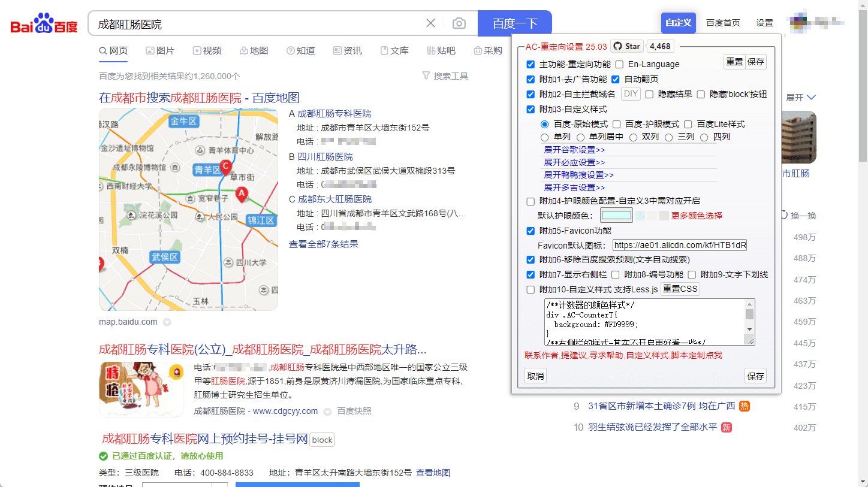868x487 pixels.
Task: Open the 搜索工具 filter icon
Action: click(x=426, y=76)
